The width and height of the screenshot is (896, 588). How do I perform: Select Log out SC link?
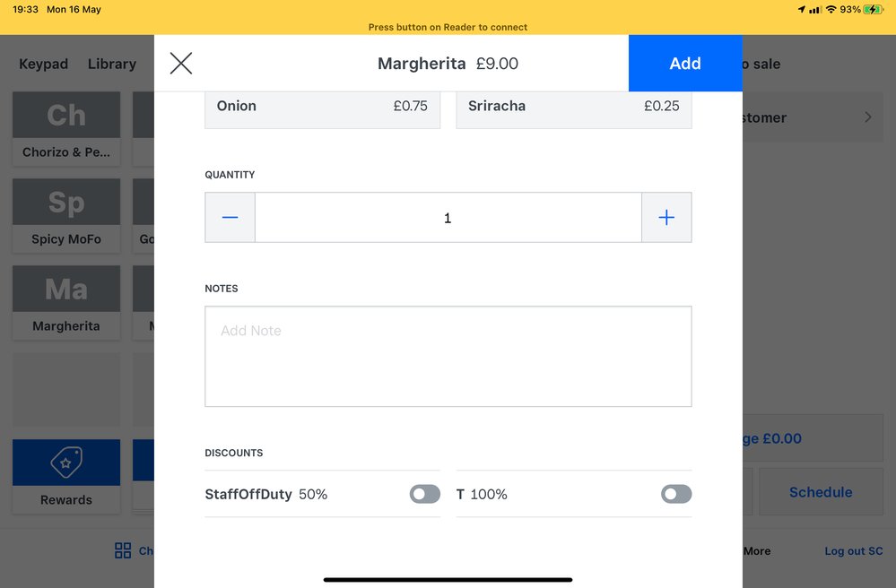pos(854,551)
